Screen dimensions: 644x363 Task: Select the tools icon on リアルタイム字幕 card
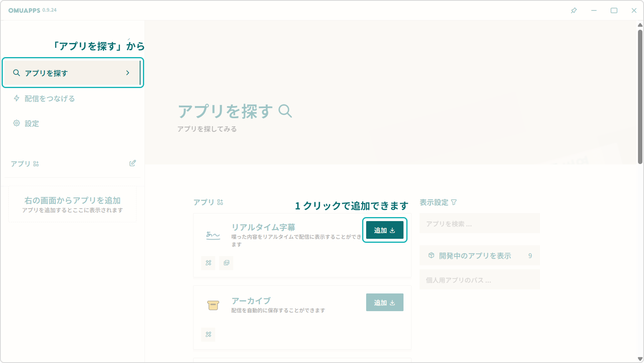tap(208, 263)
